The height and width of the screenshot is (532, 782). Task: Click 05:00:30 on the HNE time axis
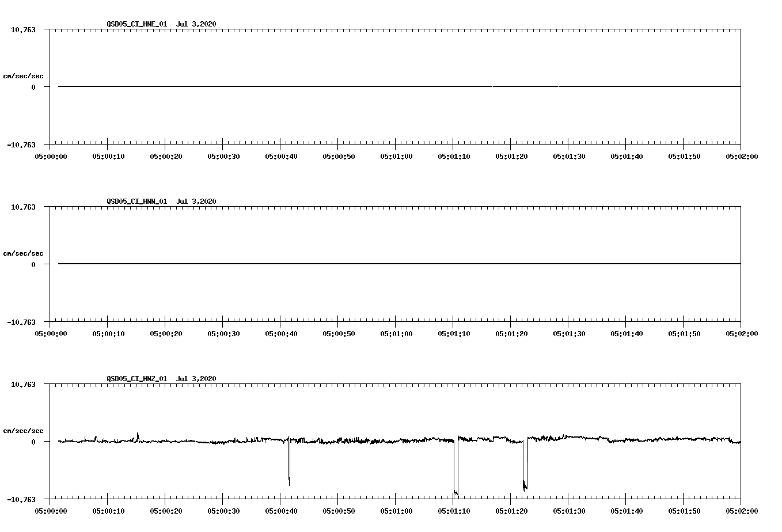223,156
